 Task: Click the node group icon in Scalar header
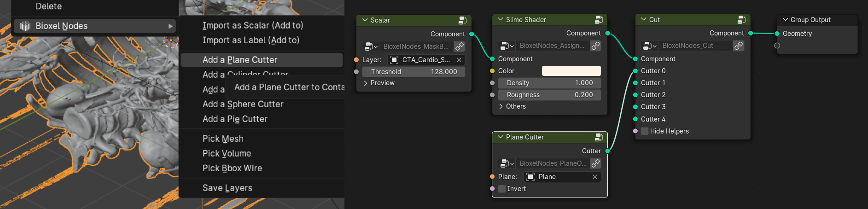pos(462,20)
